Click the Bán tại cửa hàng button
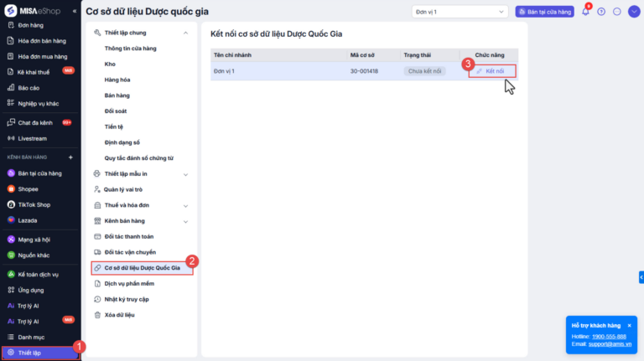 pyautogui.click(x=544, y=12)
